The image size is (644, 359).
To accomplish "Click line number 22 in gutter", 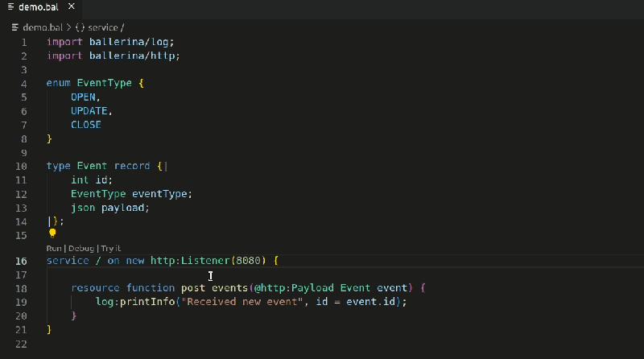I will pos(22,345).
